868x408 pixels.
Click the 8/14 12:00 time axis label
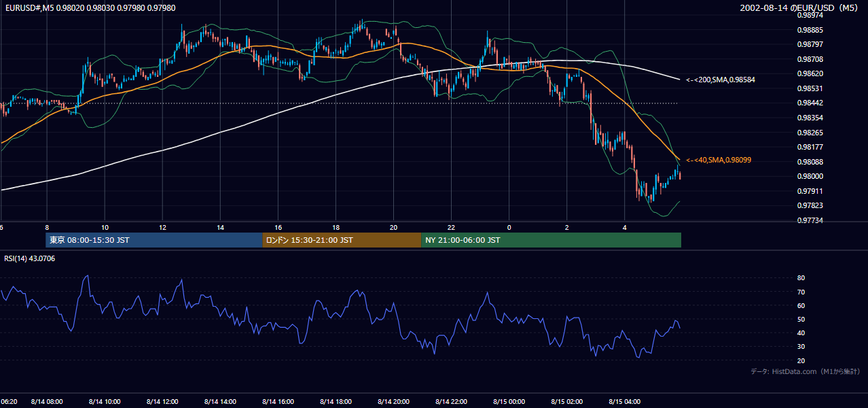click(162, 402)
